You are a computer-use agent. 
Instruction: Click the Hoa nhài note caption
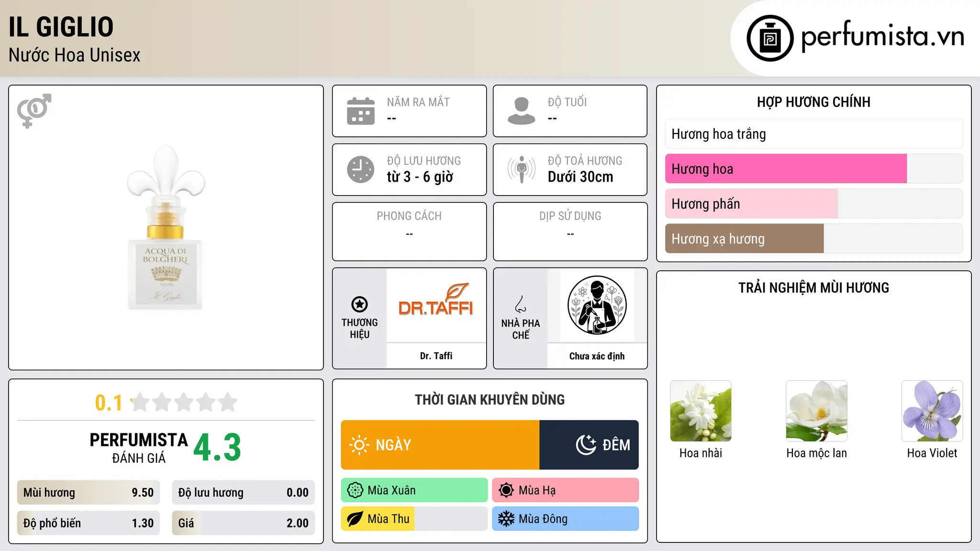pos(701,453)
